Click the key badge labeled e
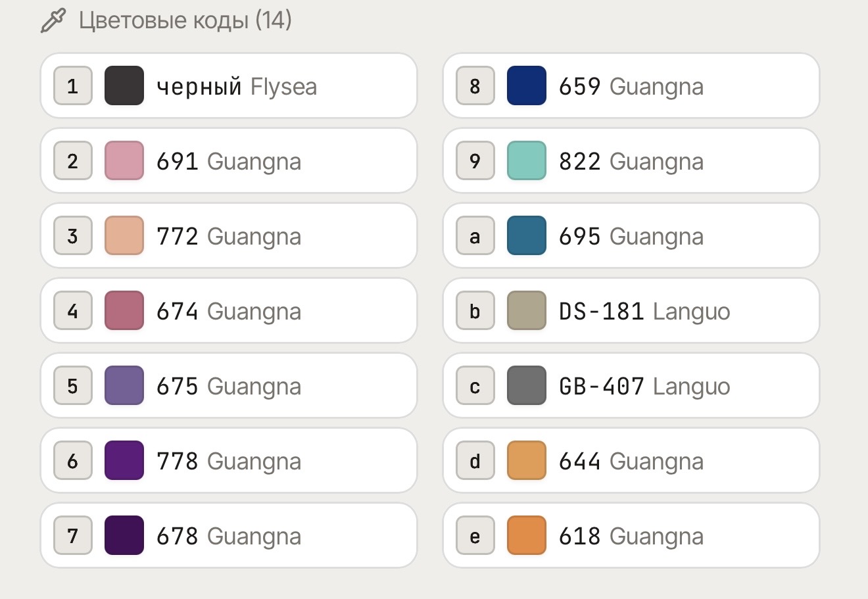 (475, 535)
